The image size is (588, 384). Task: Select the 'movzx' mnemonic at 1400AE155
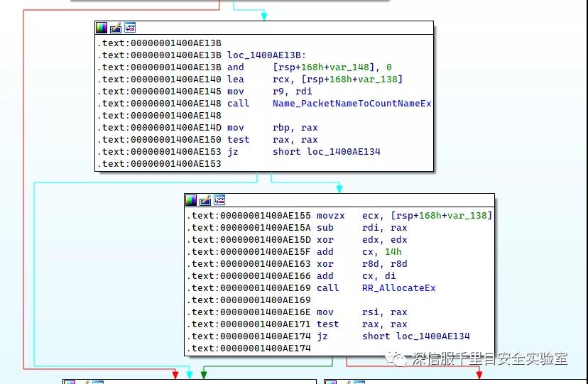331,216
